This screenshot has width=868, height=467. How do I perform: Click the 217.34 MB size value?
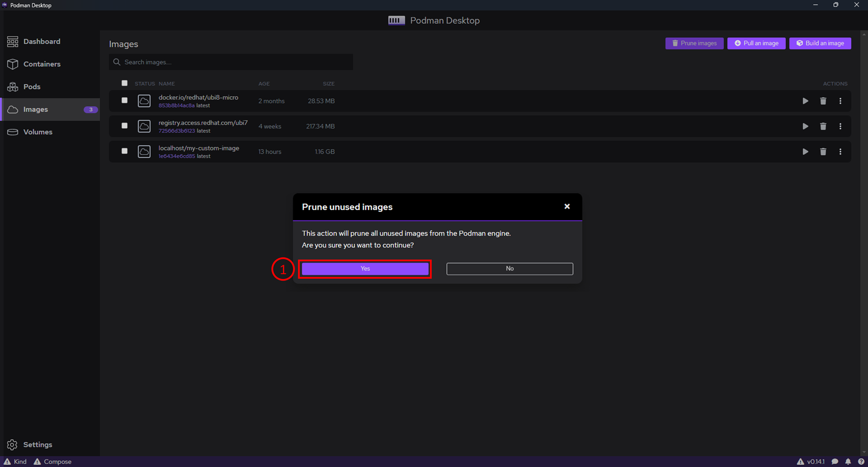click(x=321, y=126)
